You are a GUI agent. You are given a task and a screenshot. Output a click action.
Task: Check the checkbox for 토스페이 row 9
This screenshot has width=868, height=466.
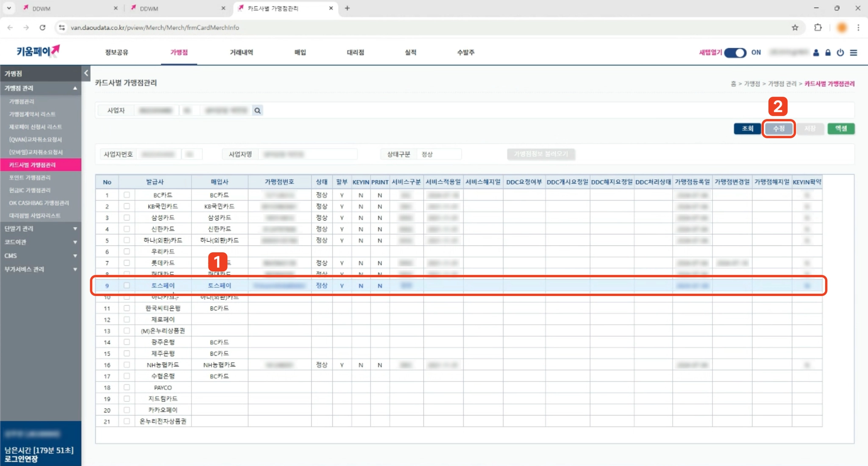(x=127, y=285)
